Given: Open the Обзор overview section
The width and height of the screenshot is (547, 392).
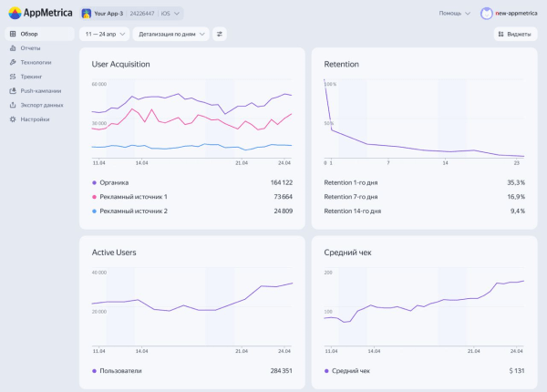Looking at the screenshot, I should (x=30, y=34).
